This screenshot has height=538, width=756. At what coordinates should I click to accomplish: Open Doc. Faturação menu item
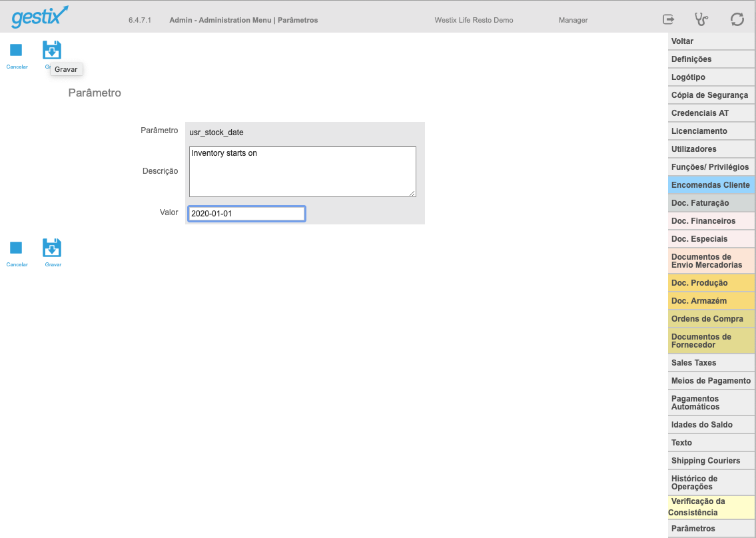pos(711,203)
